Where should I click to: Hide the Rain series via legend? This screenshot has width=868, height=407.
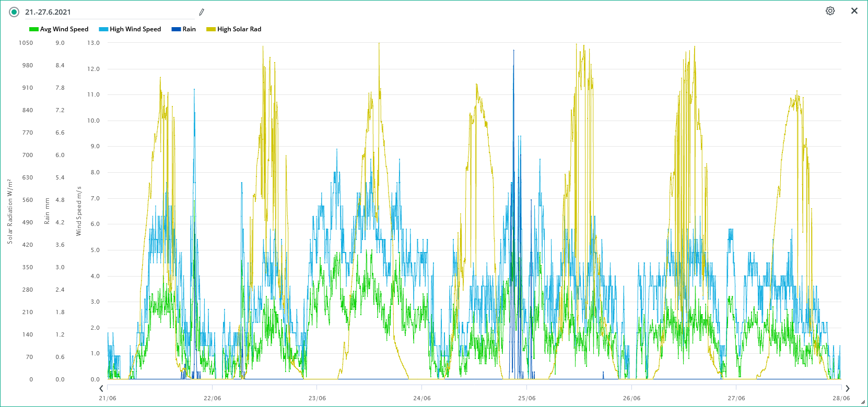point(189,29)
